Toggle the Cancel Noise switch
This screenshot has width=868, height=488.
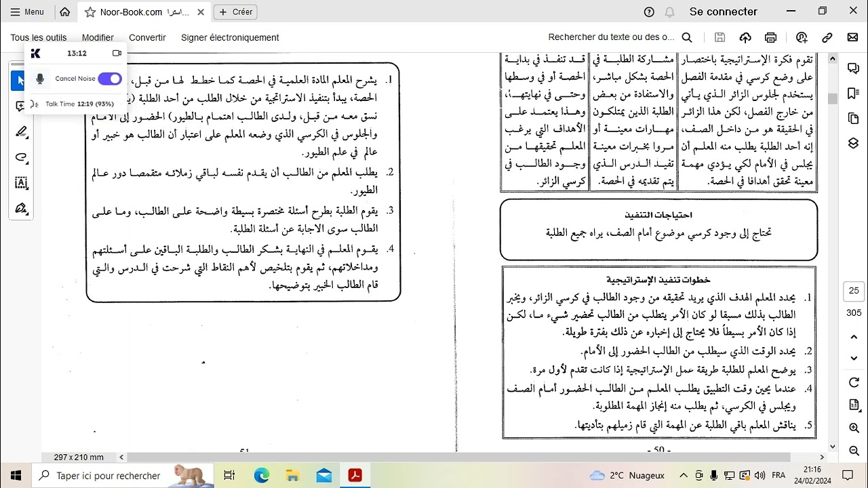pyautogui.click(x=110, y=79)
